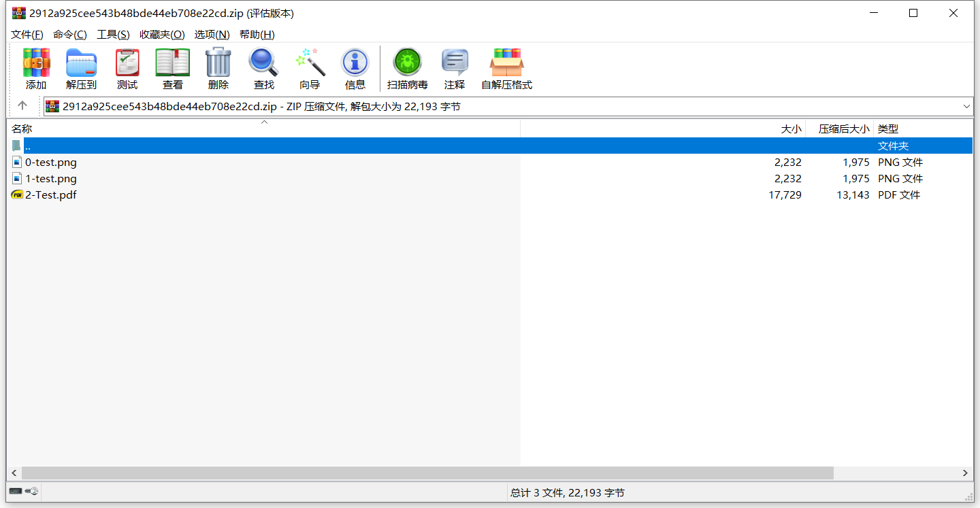Run the 测试 (Test) archive tool
Image resolution: width=980 pixels, height=508 pixels.
coord(127,69)
